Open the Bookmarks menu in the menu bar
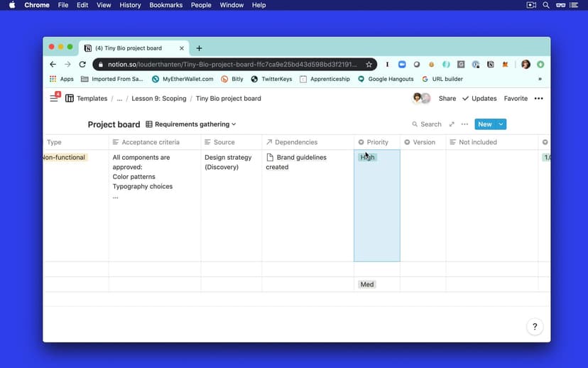The height and width of the screenshot is (368, 588). (x=165, y=5)
